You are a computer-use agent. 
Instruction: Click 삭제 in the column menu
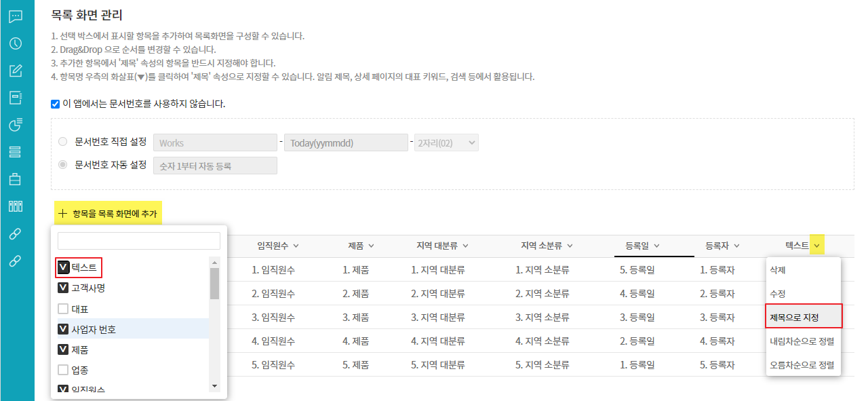coord(778,270)
